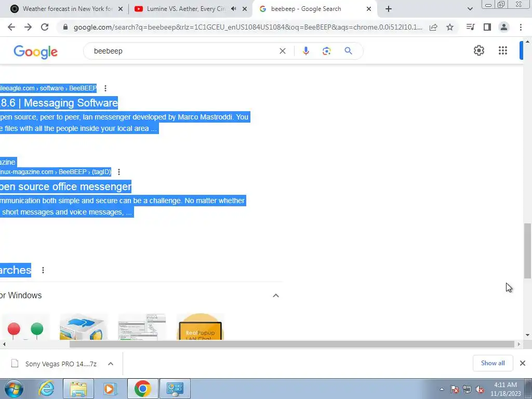Viewport: 532px width, 399px height.
Task: Click the vertical scrollbar thumb
Action: pyautogui.click(x=527, y=250)
